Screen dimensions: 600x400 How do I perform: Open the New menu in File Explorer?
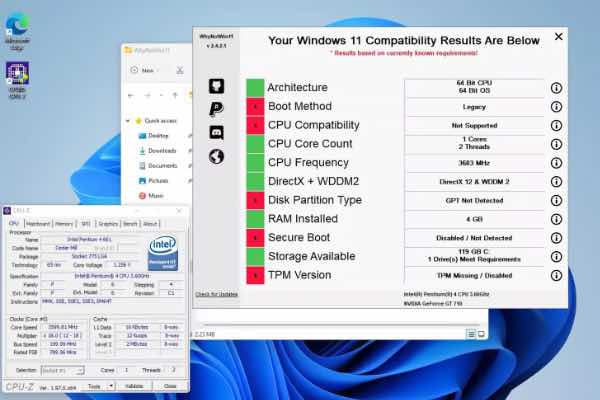pos(145,70)
